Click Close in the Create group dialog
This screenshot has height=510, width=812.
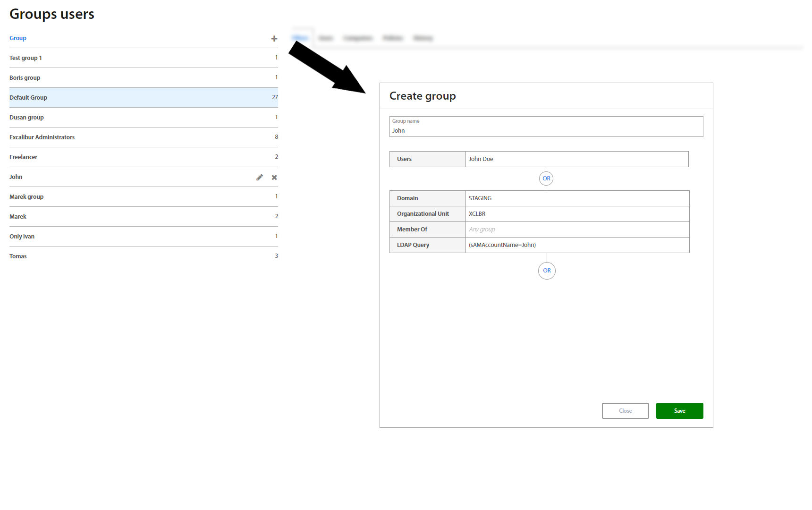[625, 411]
